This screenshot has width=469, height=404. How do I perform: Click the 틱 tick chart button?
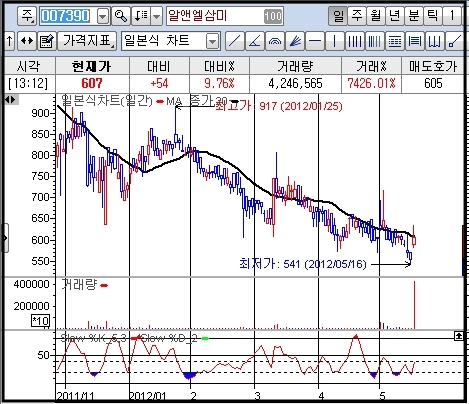click(x=433, y=16)
